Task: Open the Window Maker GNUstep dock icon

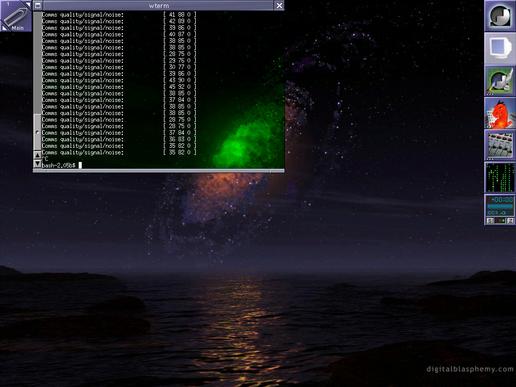Action: coord(500,16)
